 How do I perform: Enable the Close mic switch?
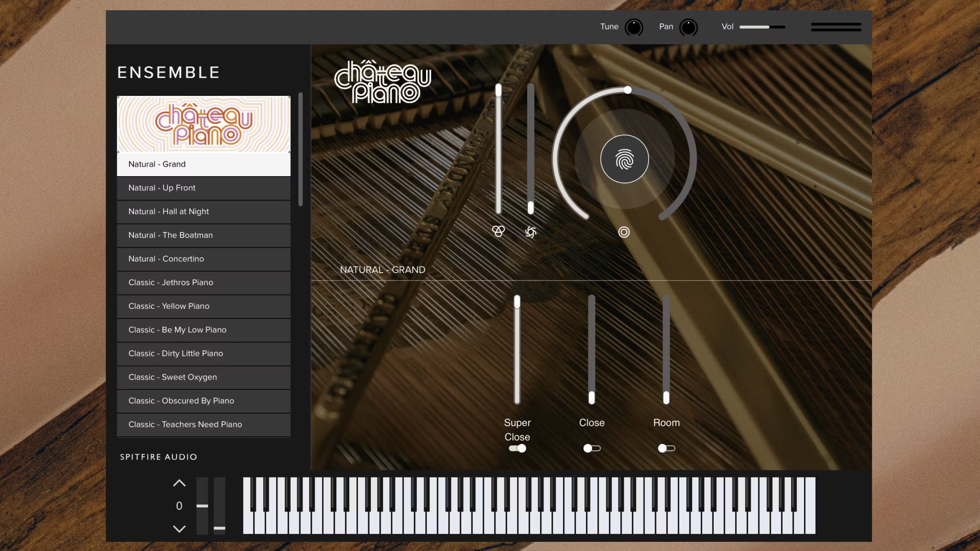[x=592, y=448]
